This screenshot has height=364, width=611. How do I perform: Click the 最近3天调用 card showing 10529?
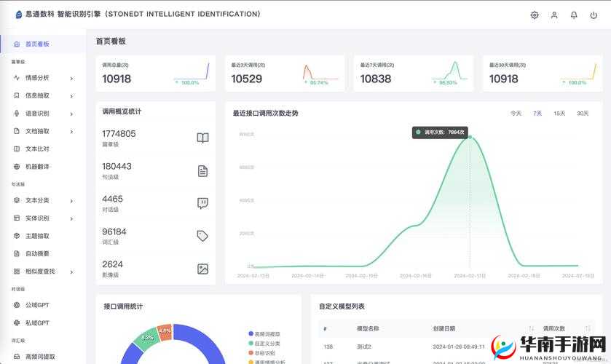(285, 74)
